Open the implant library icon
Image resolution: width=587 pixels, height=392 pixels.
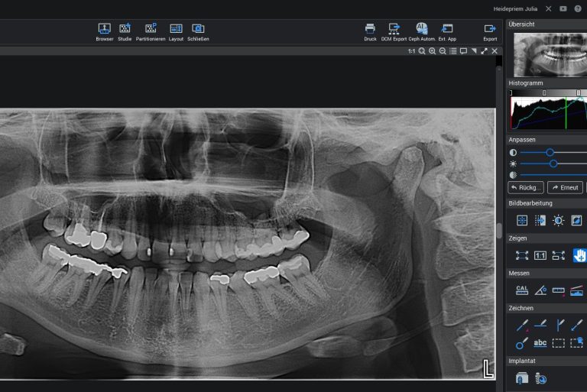pos(522,378)
